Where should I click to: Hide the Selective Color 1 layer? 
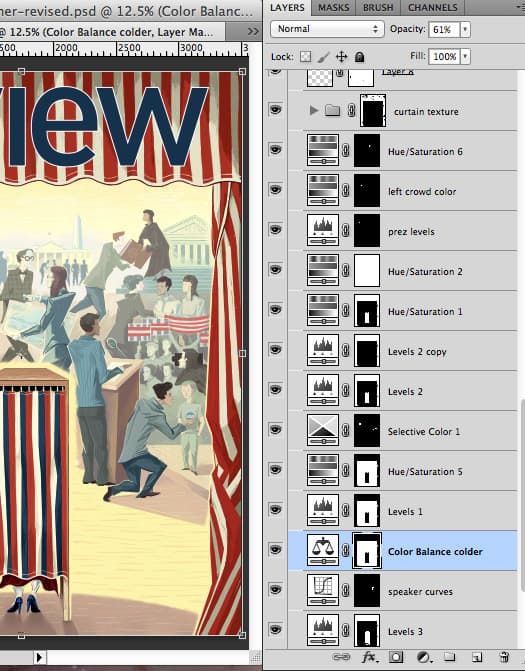coord(275,430)
